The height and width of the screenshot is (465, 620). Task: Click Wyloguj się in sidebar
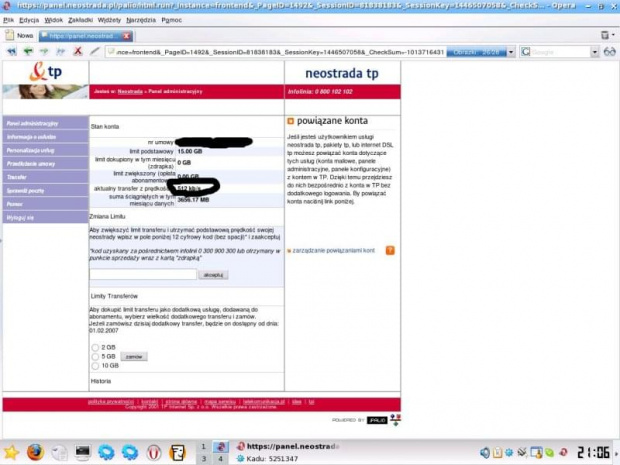pyautogui.click(x=45, y=217)
